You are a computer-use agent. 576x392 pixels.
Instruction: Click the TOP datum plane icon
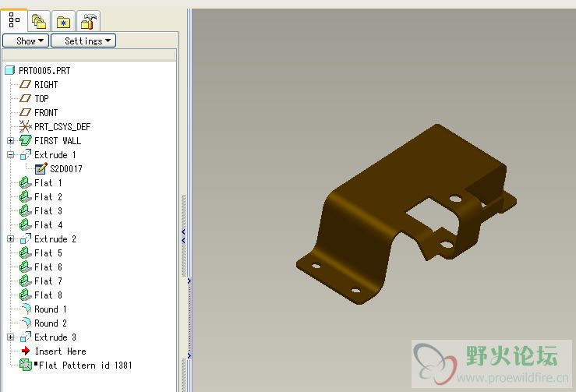click(25, 98)
